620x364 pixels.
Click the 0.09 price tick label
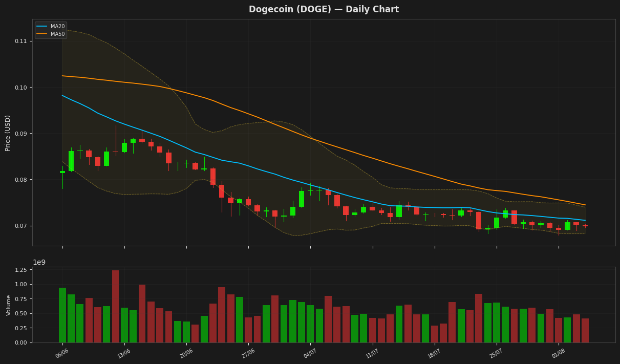click(x=22, y=134)
